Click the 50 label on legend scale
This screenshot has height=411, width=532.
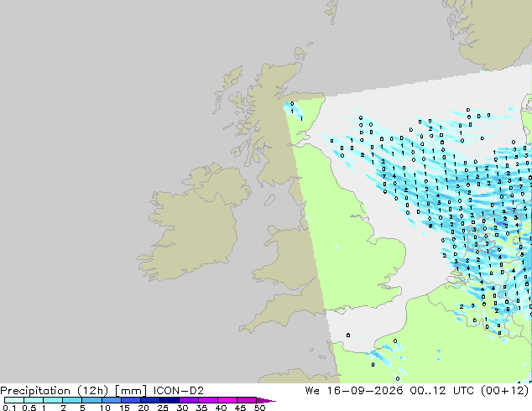click(260, 408)
